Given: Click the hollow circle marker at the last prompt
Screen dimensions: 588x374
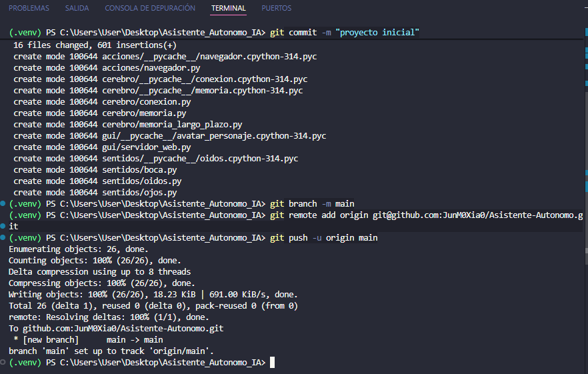Looking at the screenshot, I should tap(3, 363).
